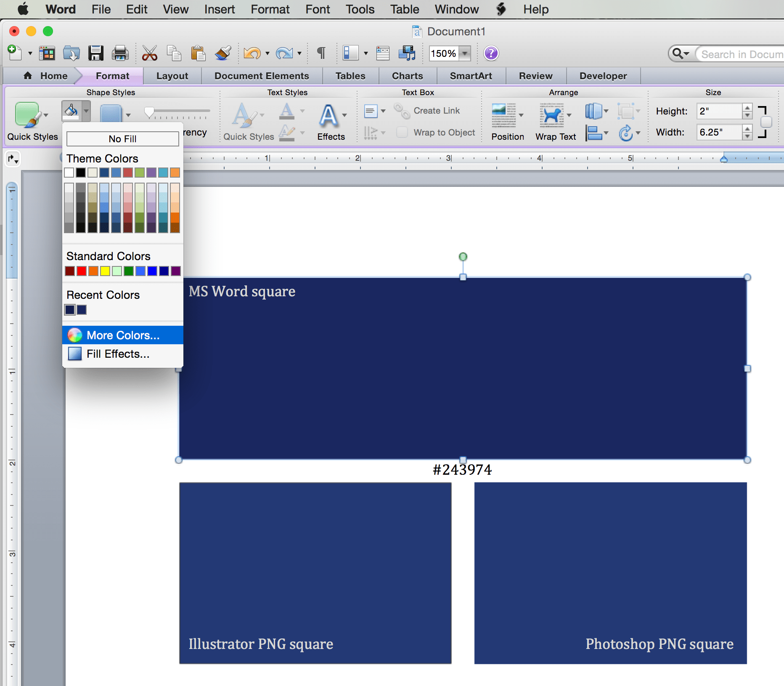Click the Paste clipboard icon
This screenshot has width=784, height=686.
point(198,53)
